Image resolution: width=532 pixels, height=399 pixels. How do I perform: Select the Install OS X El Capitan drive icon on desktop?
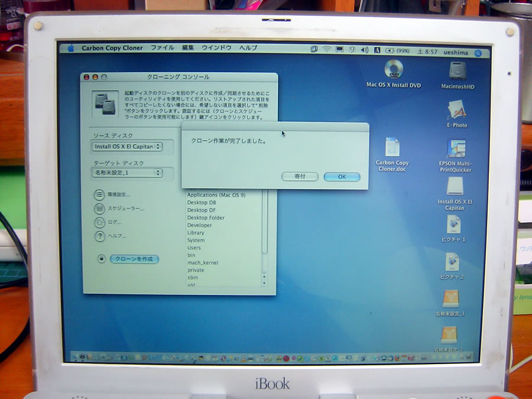[455, 186]
